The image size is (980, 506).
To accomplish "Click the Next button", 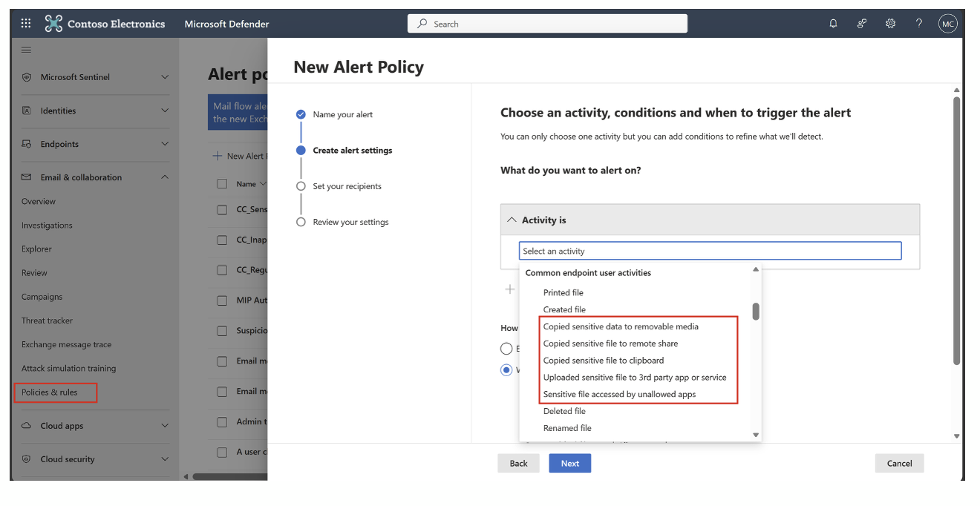I will click(569, 464).
